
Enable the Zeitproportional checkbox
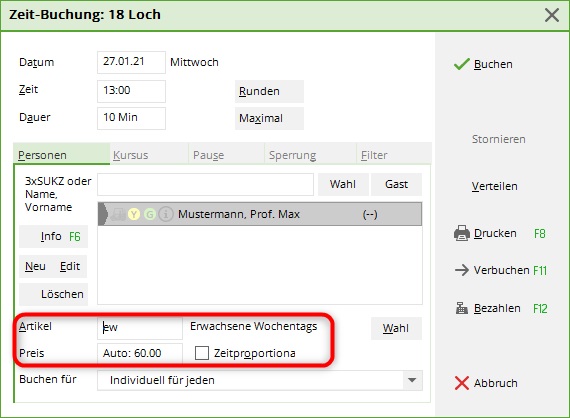(202, 353)
